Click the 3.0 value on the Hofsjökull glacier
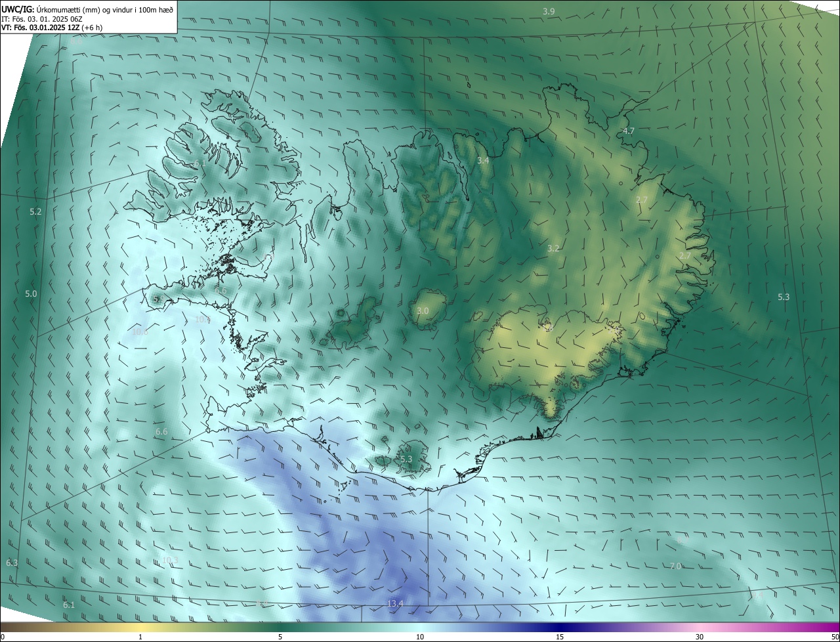 423,310
